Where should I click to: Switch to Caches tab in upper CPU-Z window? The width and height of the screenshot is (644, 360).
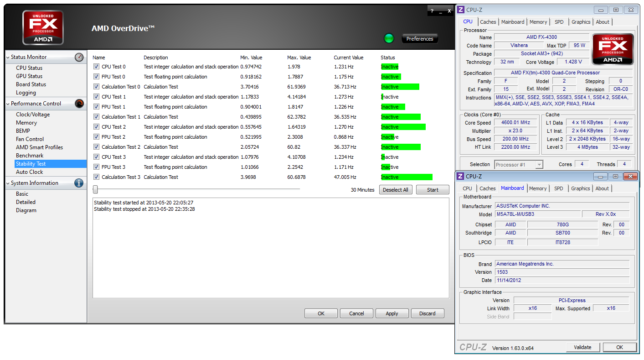tap(488, 22)
